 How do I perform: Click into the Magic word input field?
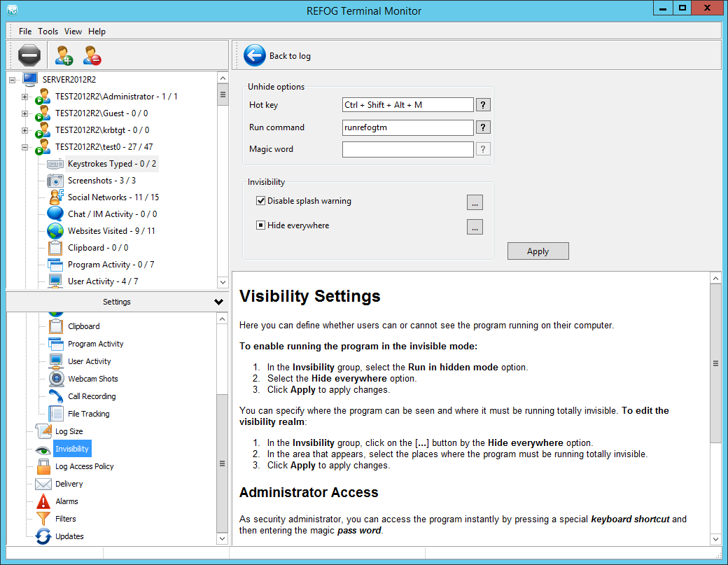coord(407,149)
